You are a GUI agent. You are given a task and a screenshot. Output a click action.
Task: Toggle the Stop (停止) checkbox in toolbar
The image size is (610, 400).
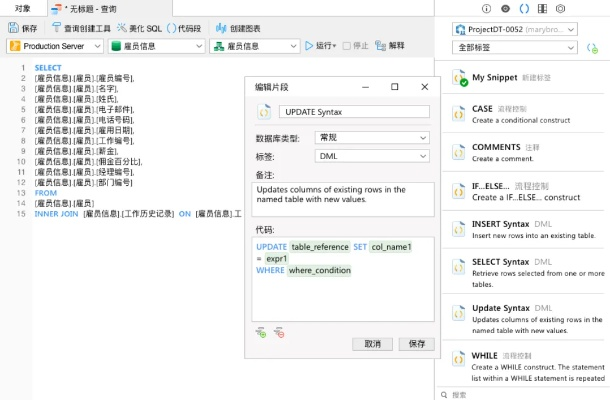pyautogui.click(x=349, y=46)
